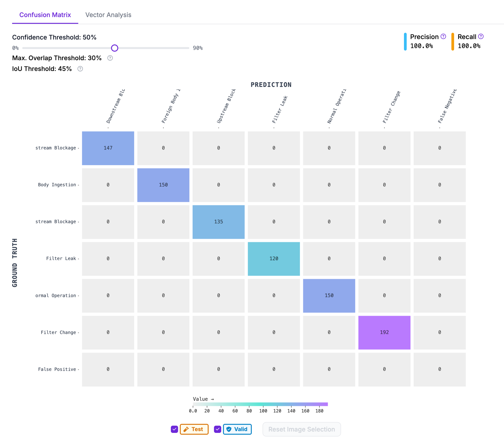504x447 pixels.
Task: Click the orange Test split button
Action: [x=194, y=429]
